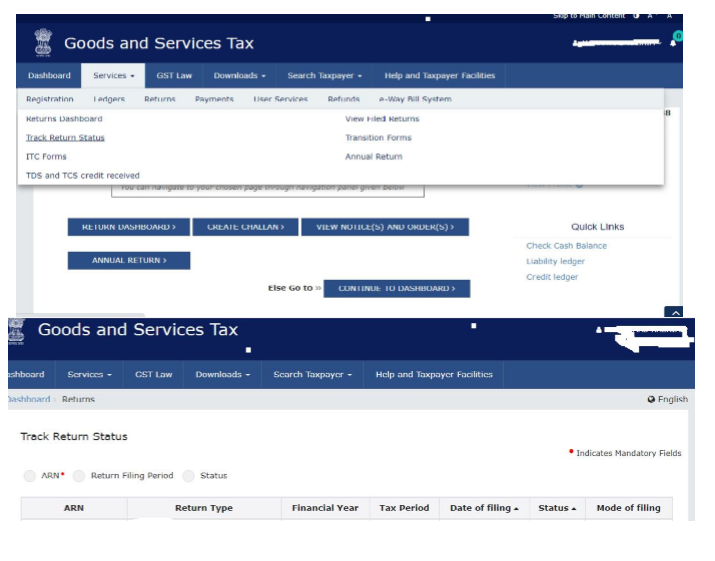Open Liability ledger quick link
Viewport: 715px width, 561px height.
click(x=555, y=261)
